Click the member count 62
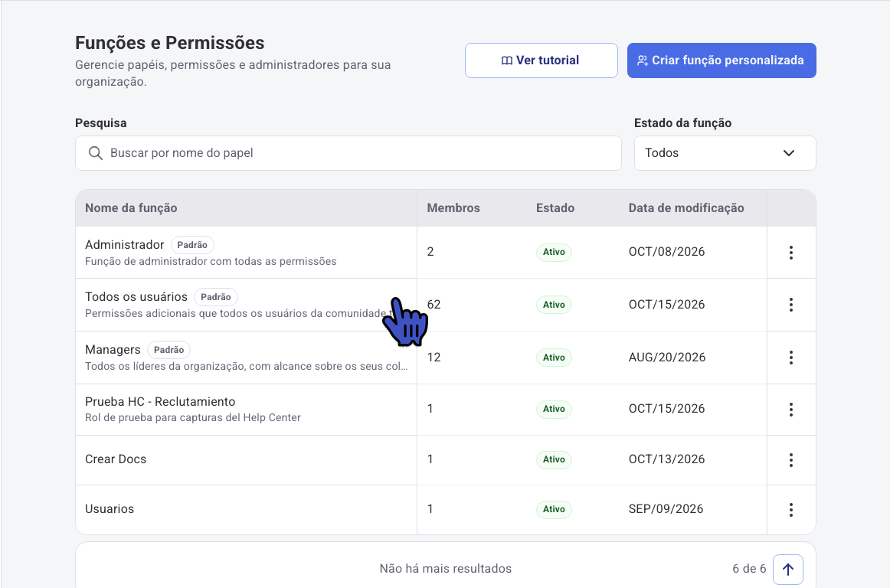 434,305
